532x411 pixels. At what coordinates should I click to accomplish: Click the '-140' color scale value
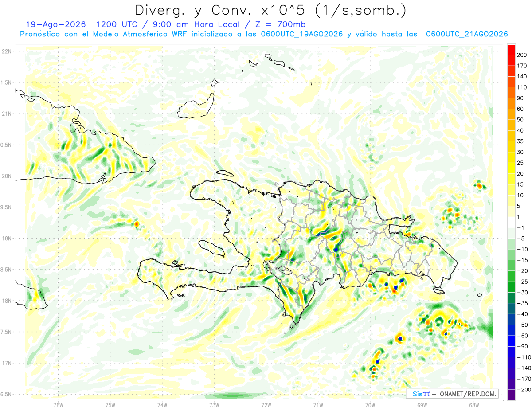(x=524, y=368)
